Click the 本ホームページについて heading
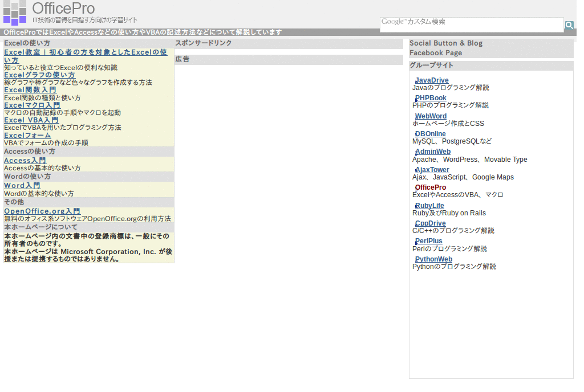584x392 pixels. coord(40,227)
